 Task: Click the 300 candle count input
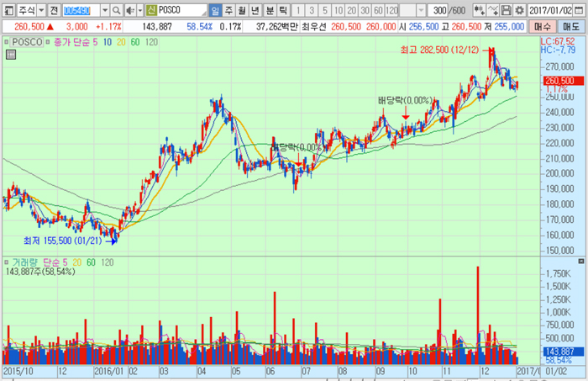(x=439, y=10)
